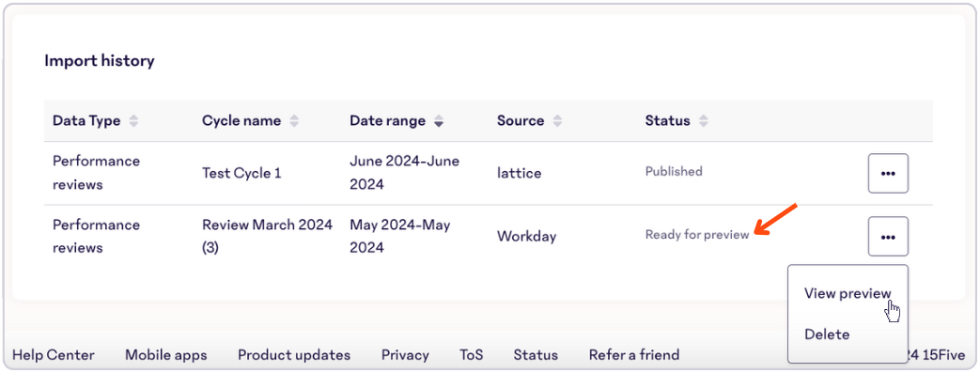The height and width of the screenshot is (373, 980).
Task: Open the three-dot menu for Test Cycle 1
Action: tap(888, 173)
